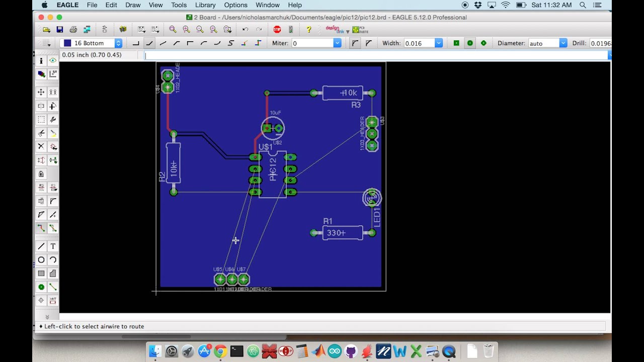
Task: Click the Drill value field
Action: click(601, 43)
